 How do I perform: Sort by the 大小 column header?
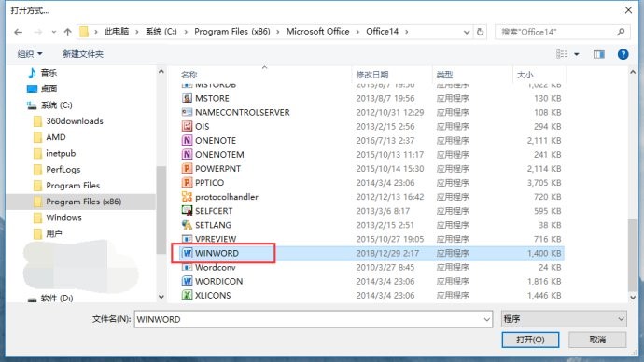click(525, 75)
